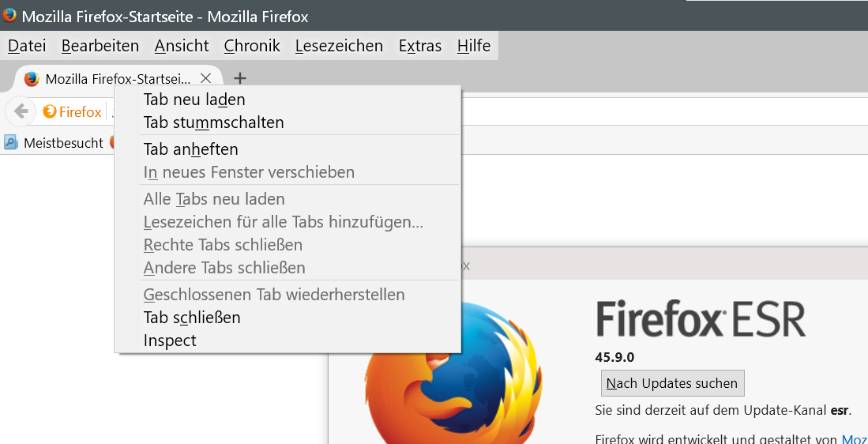Image resolution: width=868 pixels, height=444 pixels.
Task: Open the Datei menu
Action: click(27, 46)
